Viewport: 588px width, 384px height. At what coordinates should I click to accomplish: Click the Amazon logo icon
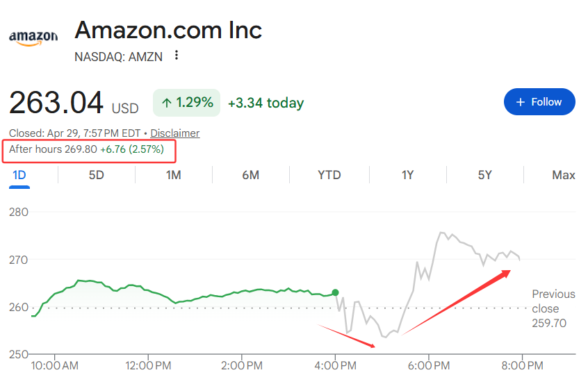click(33, 38)
